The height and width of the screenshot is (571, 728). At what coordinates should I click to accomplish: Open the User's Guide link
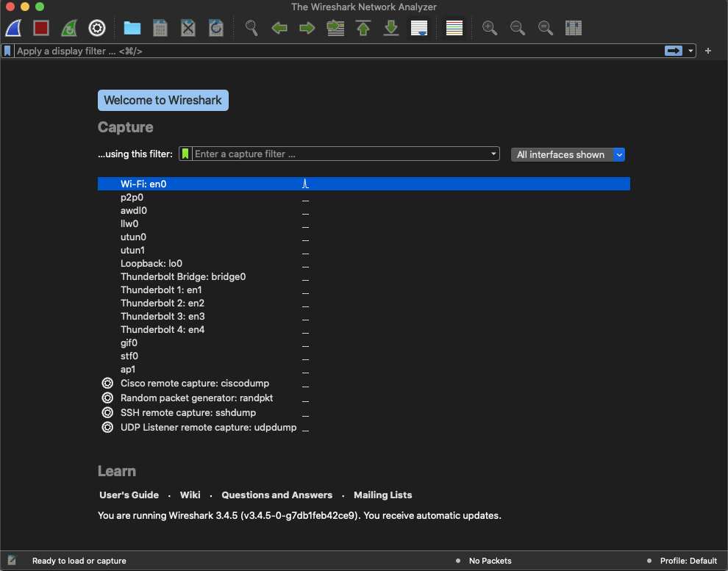(129, 495)
